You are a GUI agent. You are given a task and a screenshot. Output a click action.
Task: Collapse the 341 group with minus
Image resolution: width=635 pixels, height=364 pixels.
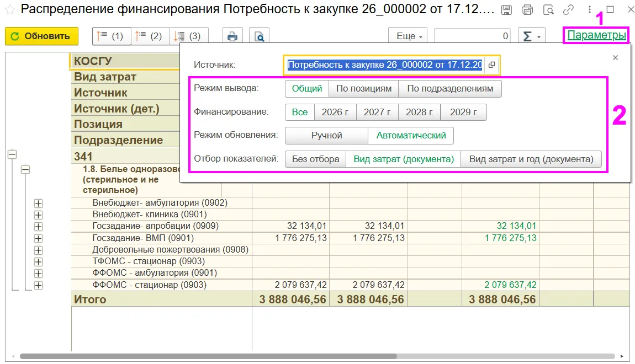(12, 154)
